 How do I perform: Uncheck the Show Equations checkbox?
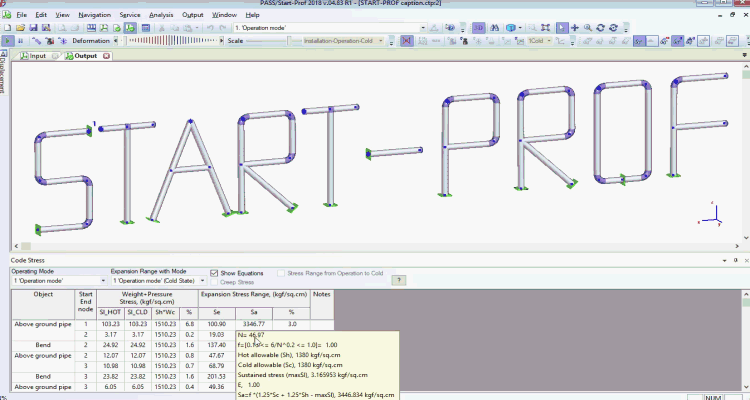tap(214, 273)
